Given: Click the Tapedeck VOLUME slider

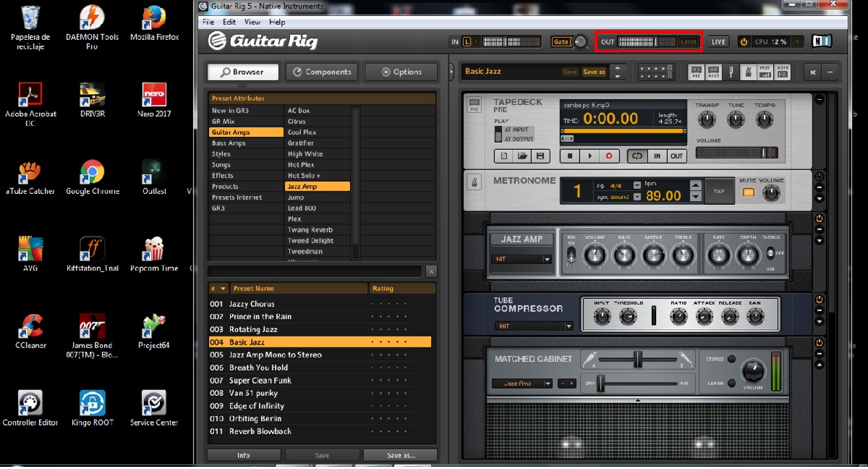Looking at the screenshot, I should pyautogui.click(x=736, y=153).
